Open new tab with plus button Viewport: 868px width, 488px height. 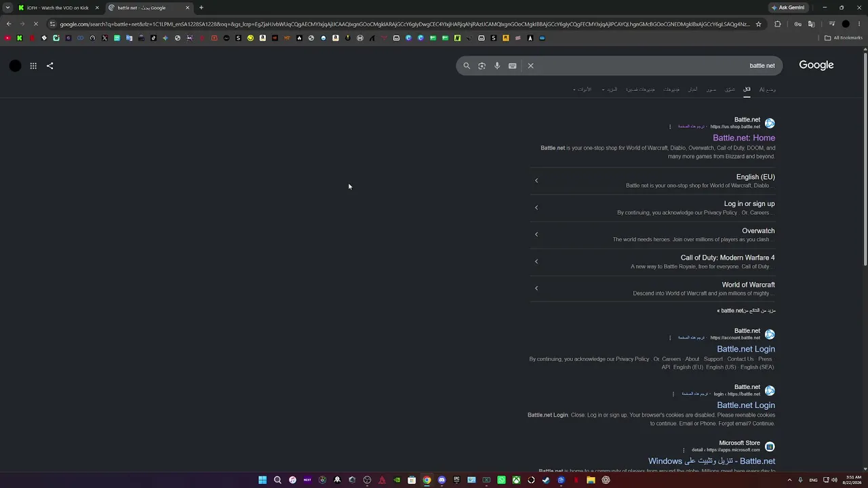201,7
